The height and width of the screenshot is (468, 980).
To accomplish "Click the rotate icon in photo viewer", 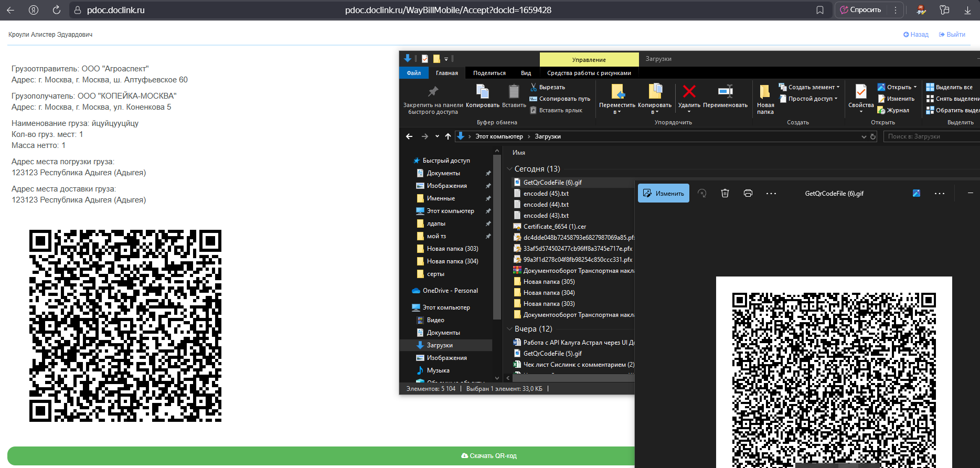I will 702,193.
